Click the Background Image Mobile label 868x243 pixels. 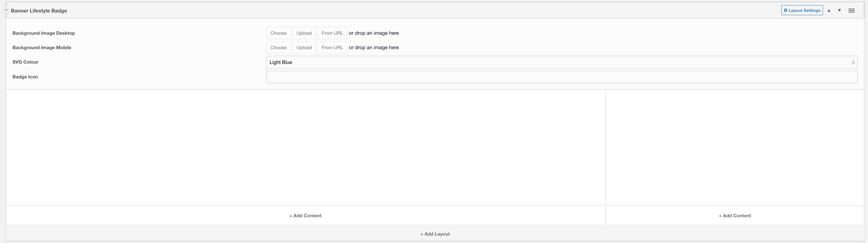point(42,47)
